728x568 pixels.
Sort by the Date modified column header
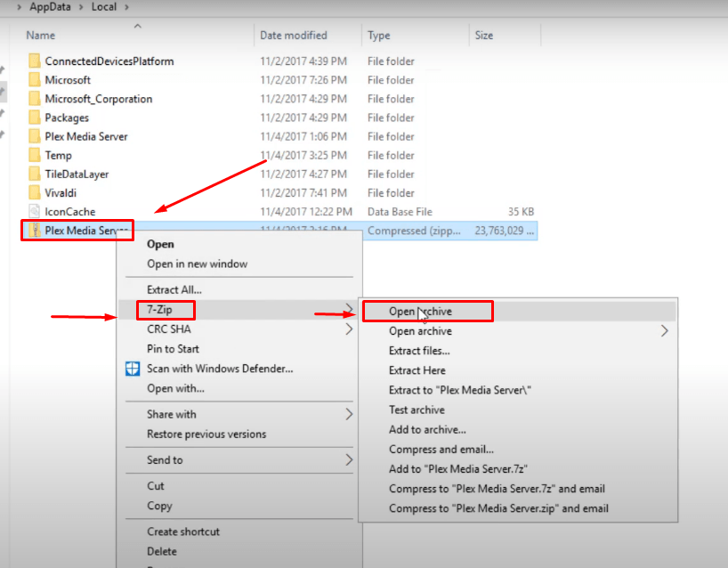click(294, 36)
